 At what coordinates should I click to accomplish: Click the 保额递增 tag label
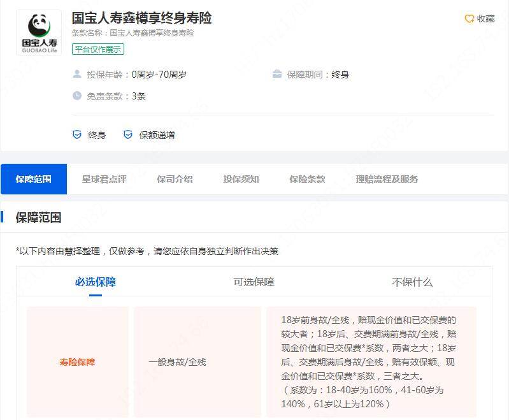pos(157,135)
